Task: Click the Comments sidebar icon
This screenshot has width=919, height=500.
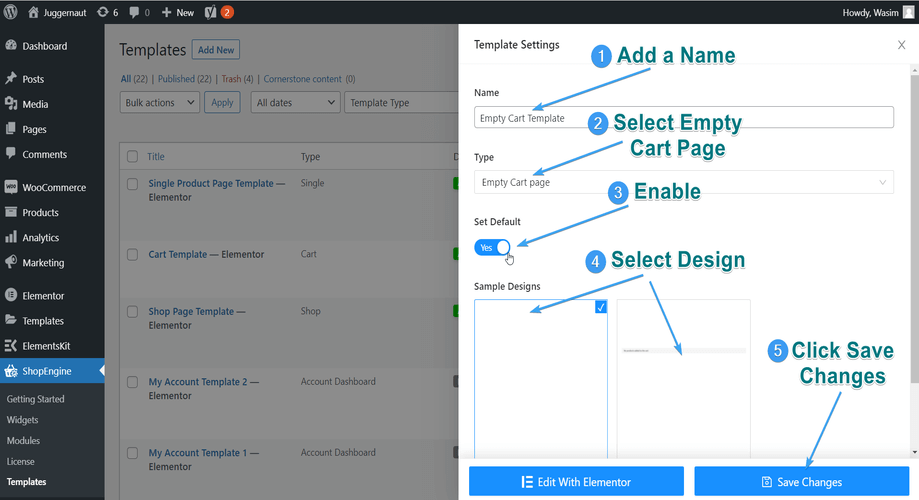Action: [11, 154]
